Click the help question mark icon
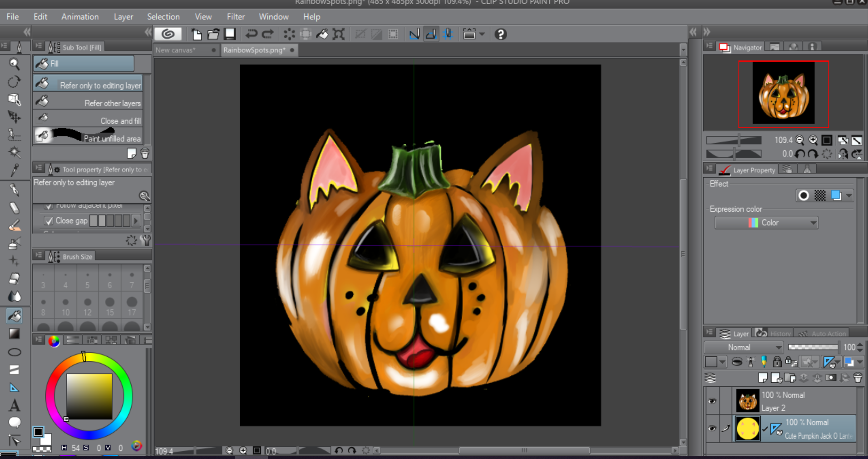Viewport: 868px width, 459px height. coord(500,34)
